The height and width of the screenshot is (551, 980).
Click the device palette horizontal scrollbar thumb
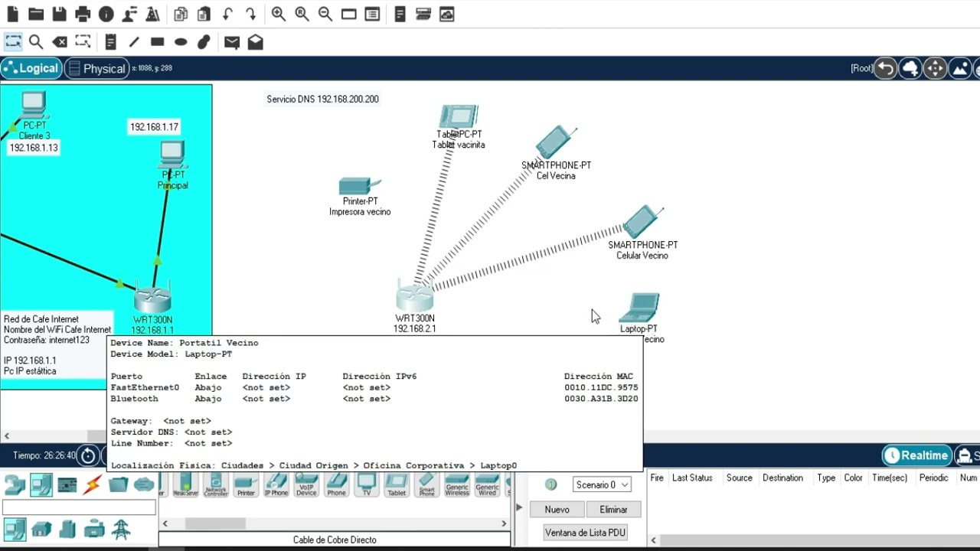(x=215, y=523)
